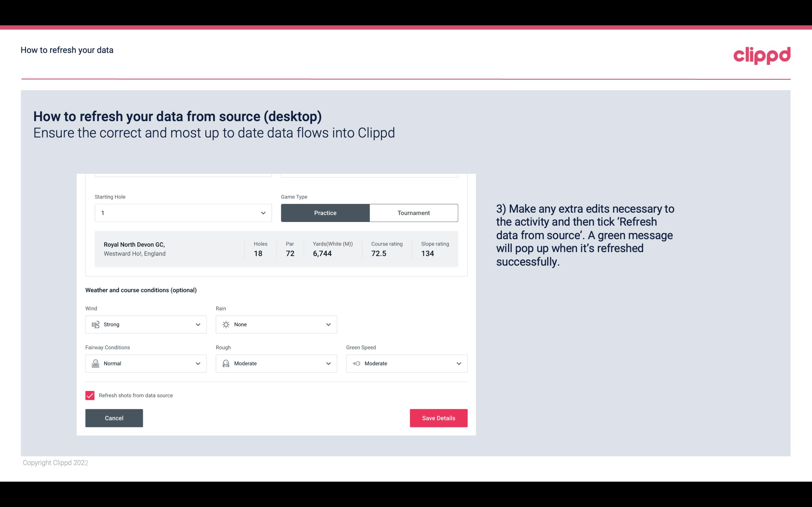Enable Refresh shots from data source
This screenshot has height=507, width=812.
(89, 395)
